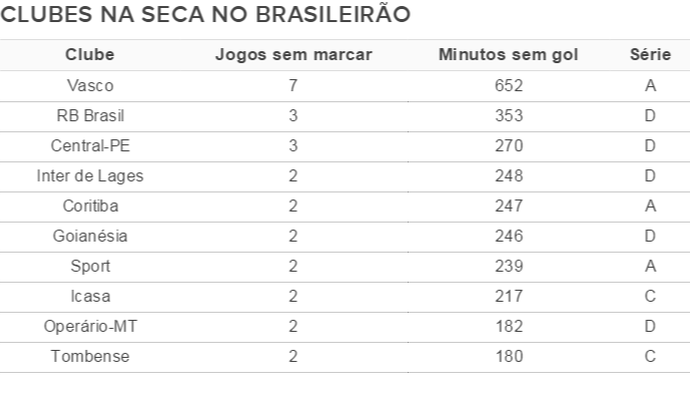Select the Inter de Lages cell
The image size is (690, 402).
tap(90, 176)
